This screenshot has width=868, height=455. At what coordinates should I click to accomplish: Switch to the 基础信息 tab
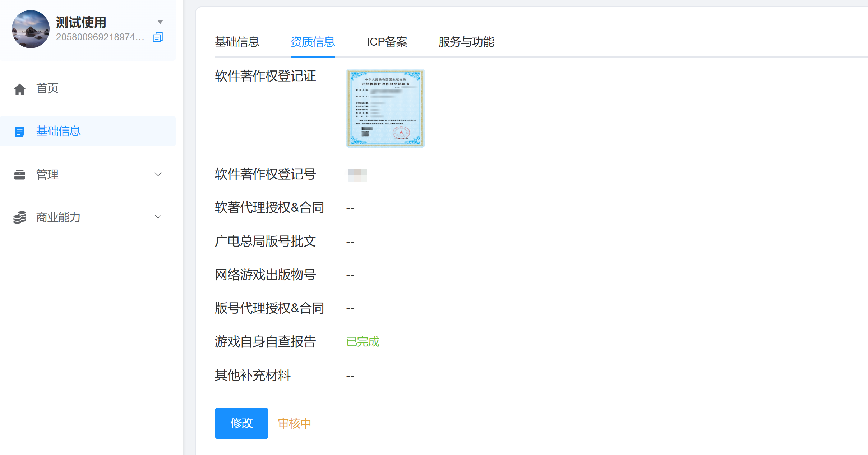point(237,42)
